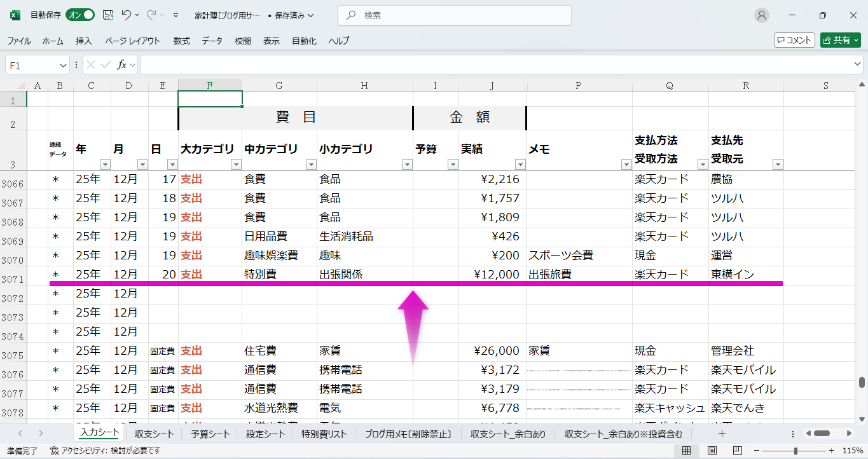The width and height of the screenshot is (868, 459).
Task: Click the 共有 share button
Action: click(x=840, y=40)
